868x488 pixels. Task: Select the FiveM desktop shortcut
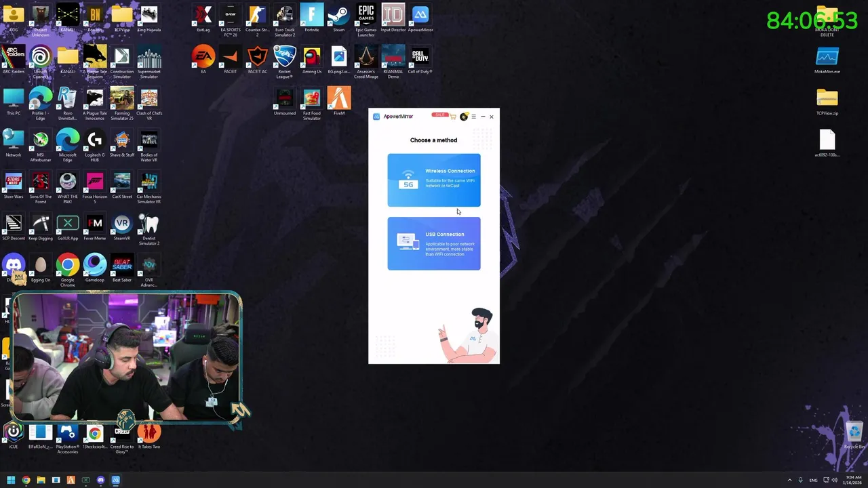[x=339, y=101]
